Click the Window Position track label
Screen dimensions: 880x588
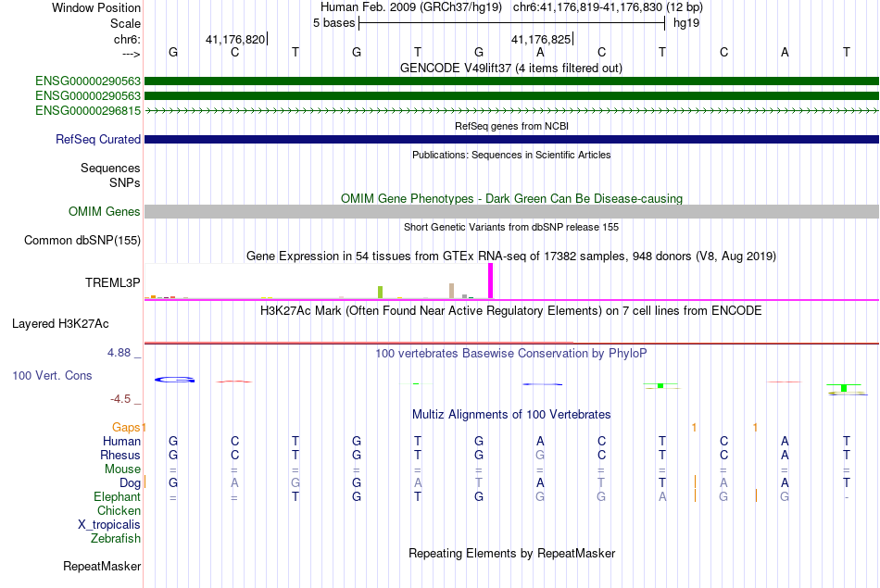[x=96, y=7]
